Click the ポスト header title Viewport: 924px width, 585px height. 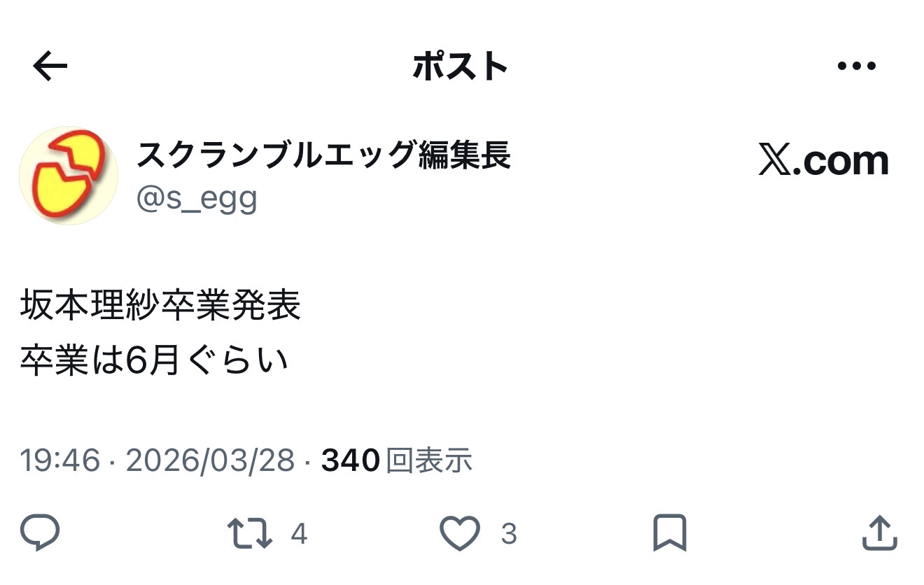tap(460, 67)
